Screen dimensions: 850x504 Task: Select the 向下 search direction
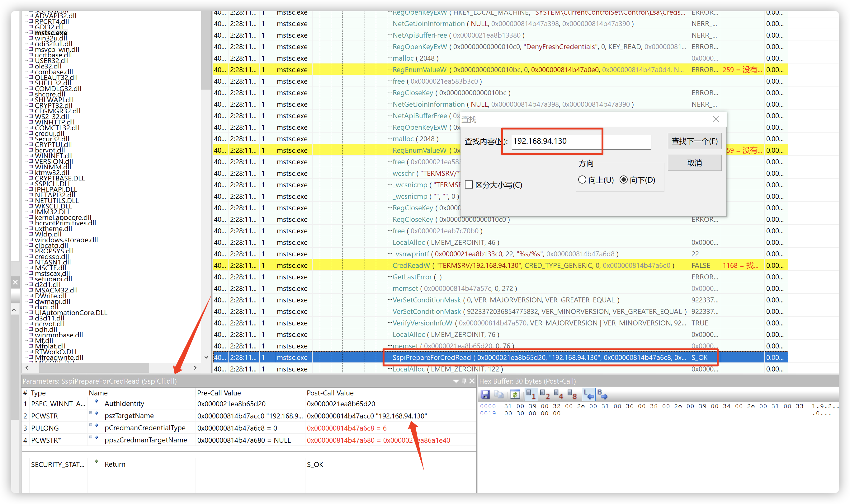click(x=624, y=180)
